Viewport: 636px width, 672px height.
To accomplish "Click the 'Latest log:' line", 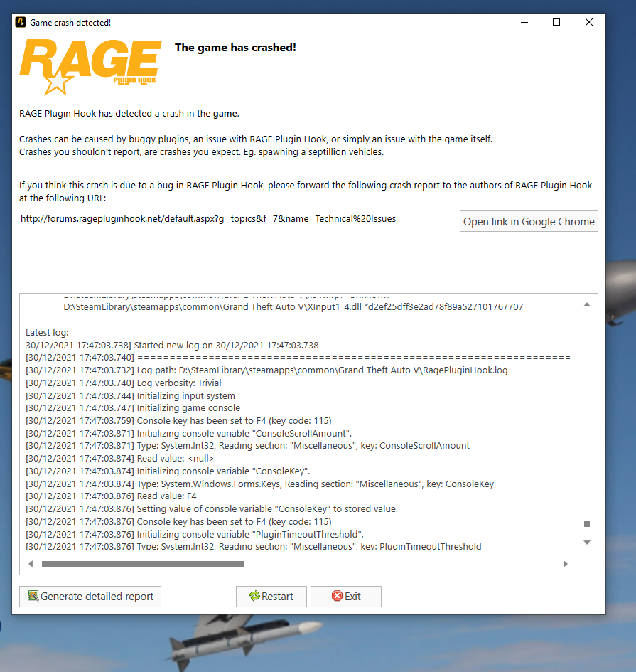I will 47,333.
